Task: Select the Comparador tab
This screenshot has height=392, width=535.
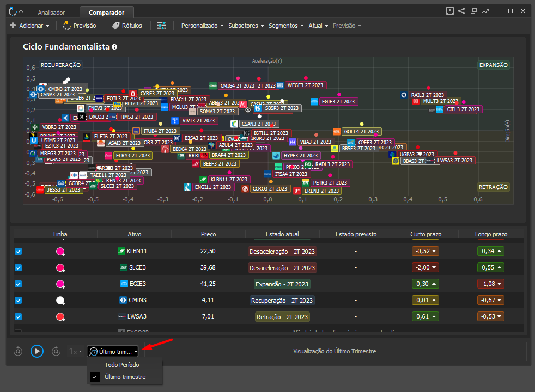Action: (106, 13)
